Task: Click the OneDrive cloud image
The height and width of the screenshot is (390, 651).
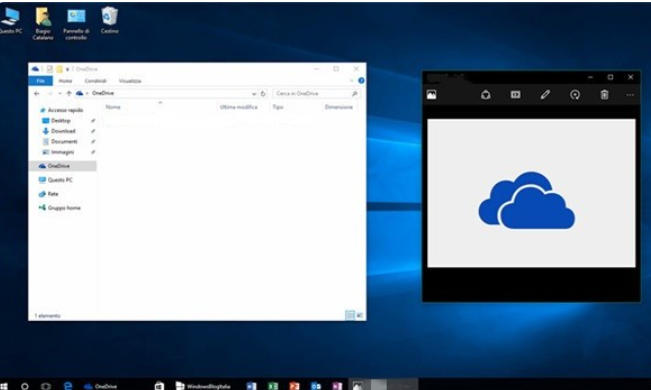Action: 526,201
